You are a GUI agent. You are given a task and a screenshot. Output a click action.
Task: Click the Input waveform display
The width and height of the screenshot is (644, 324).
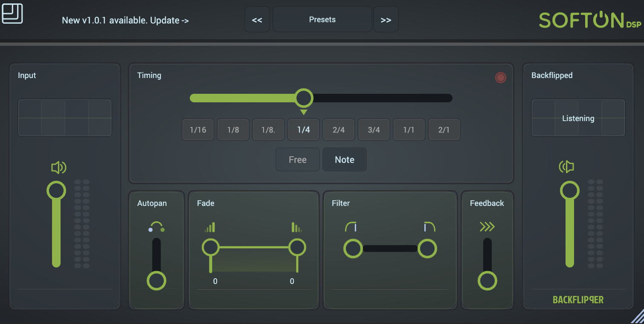65,118
